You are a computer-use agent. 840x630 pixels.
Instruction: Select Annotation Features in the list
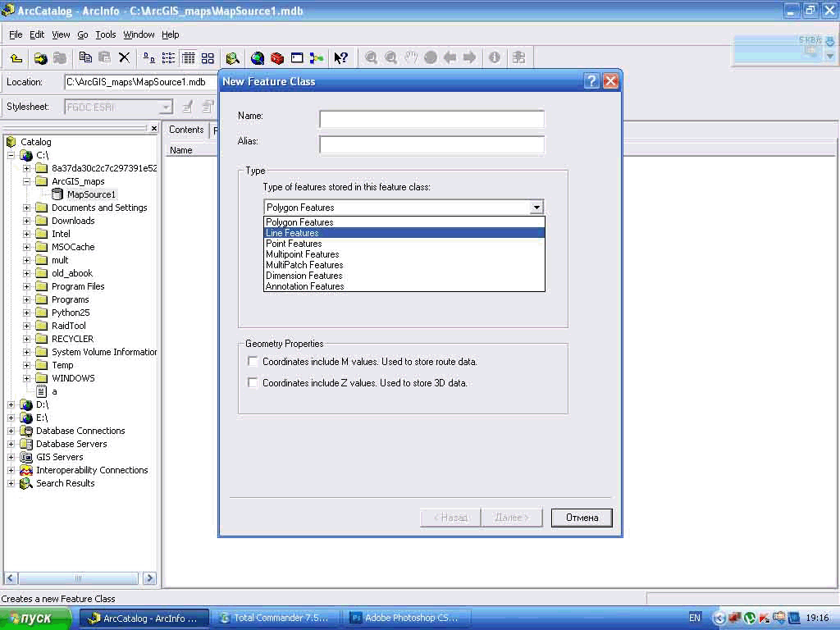pyautogui.click(x=404, y=286)
